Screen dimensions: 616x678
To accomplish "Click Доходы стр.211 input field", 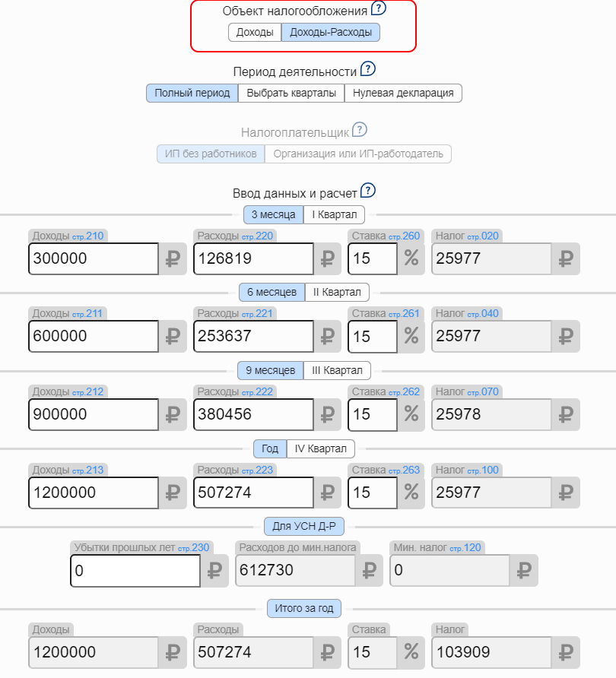I will click(x=94, y=337).
